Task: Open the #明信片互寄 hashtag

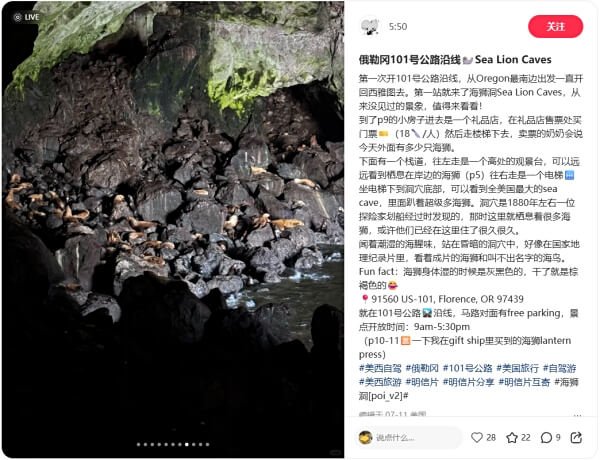Action: tap(524, 382)
